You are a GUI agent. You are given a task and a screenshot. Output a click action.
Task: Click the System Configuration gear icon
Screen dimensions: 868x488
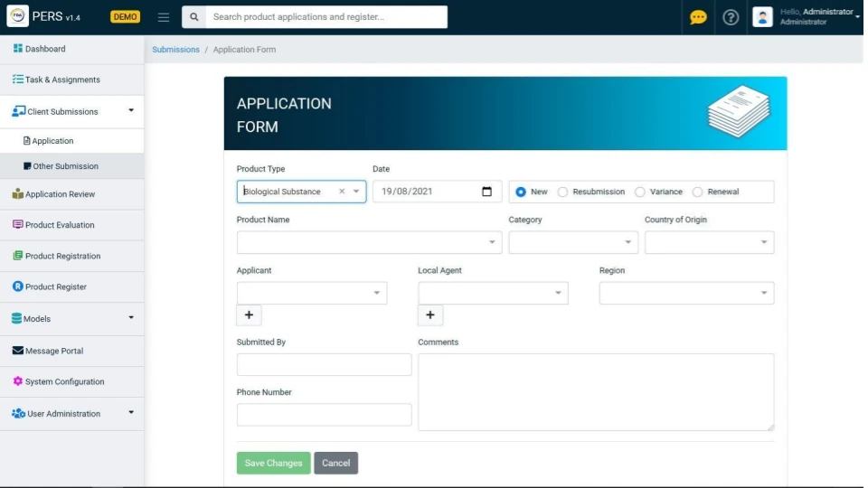tap(18, 381)
